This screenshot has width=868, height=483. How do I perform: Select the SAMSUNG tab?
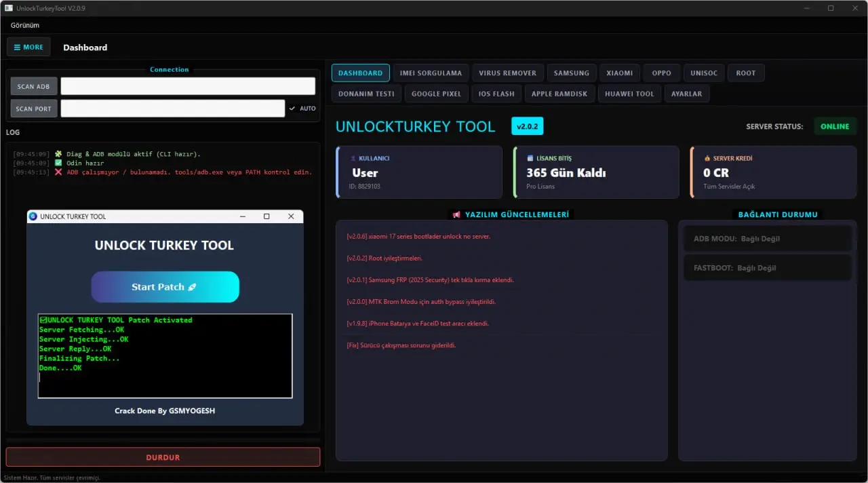[x=571, y=73]
